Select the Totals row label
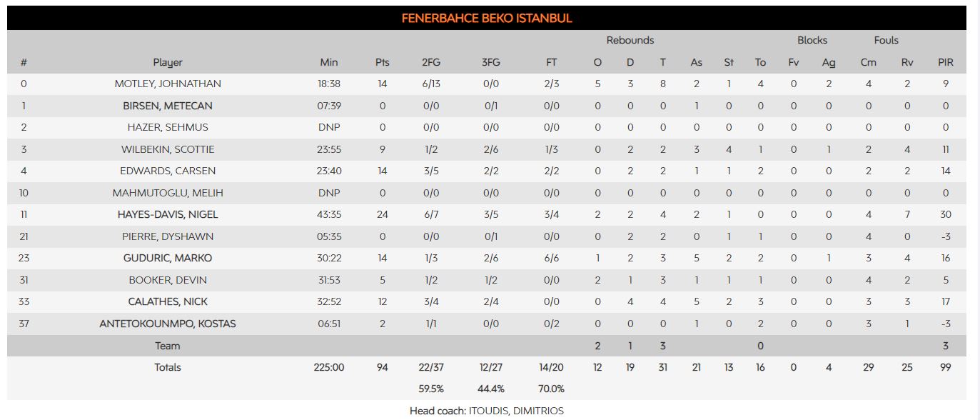 (168, 367)
